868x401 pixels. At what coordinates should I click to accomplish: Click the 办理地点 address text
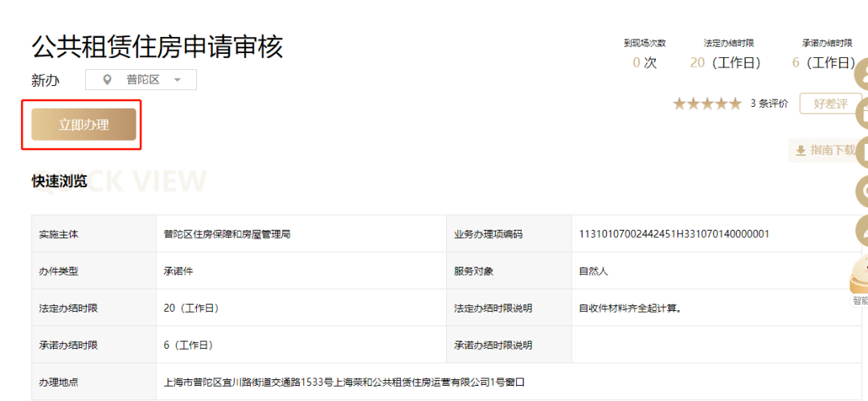(x=344, y=382)
